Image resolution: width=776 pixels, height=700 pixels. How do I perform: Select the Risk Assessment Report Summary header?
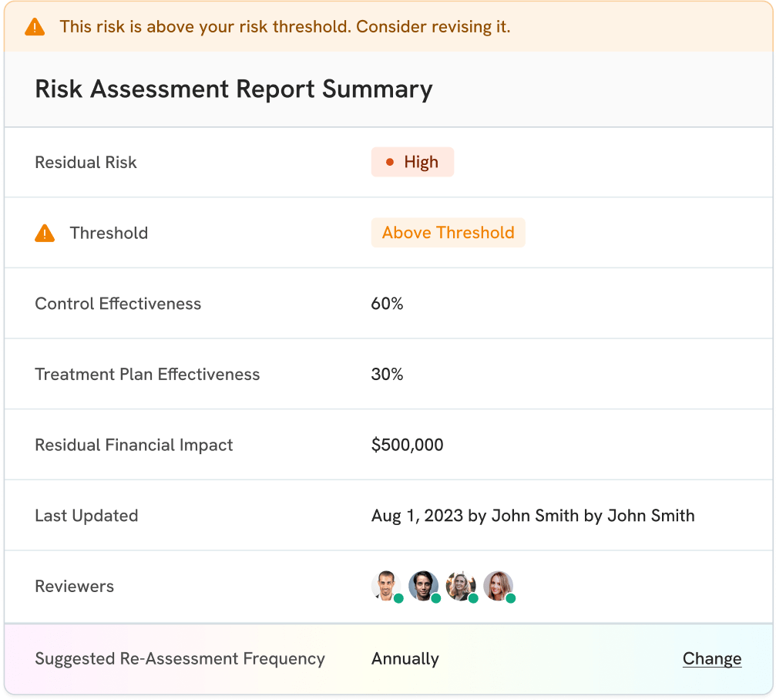tap(233, 89)
